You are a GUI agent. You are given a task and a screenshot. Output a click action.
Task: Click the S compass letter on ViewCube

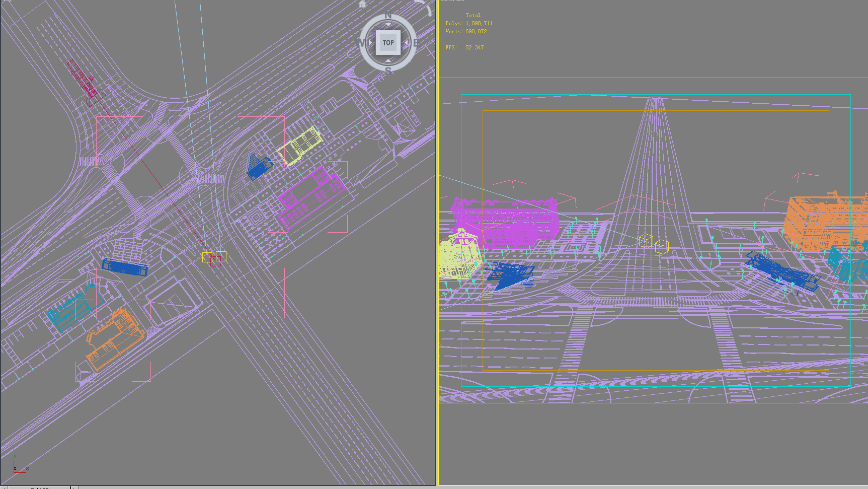[x=388, y=71]
